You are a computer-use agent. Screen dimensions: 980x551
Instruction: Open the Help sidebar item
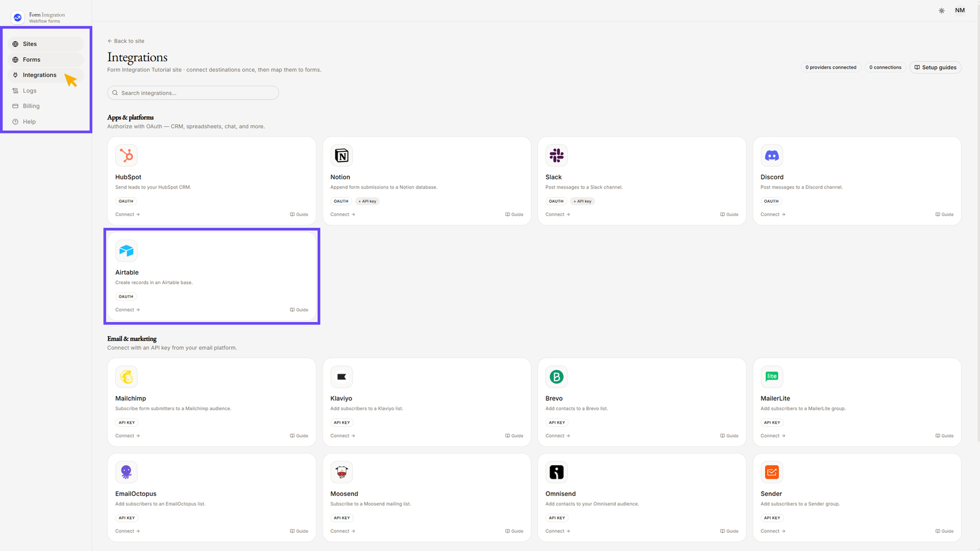pyautogui.click(x=47, y=122)
